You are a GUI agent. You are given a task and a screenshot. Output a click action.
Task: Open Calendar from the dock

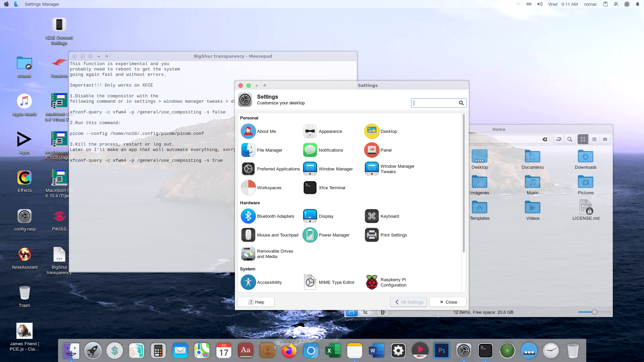coord(224,351)
